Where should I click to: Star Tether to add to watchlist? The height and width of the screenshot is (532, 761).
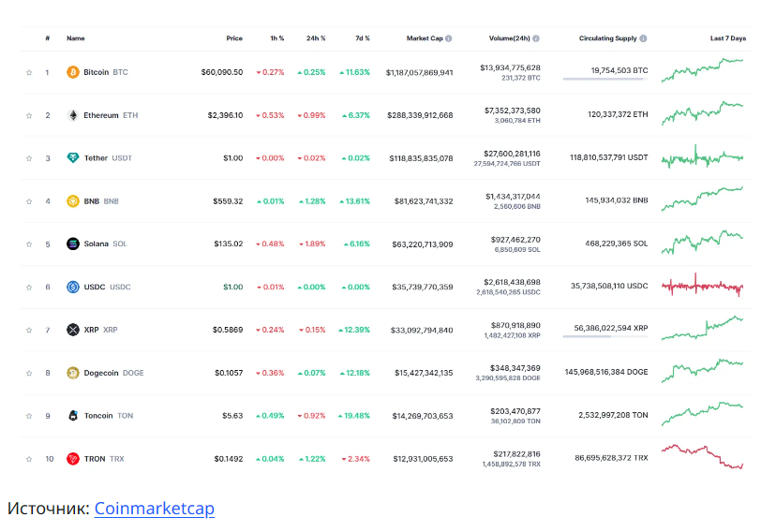(x=29, y=158)
